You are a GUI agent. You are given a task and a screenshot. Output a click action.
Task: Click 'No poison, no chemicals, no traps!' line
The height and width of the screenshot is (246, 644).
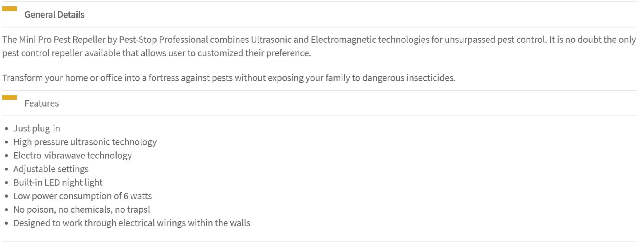click(x=82, y=209)
